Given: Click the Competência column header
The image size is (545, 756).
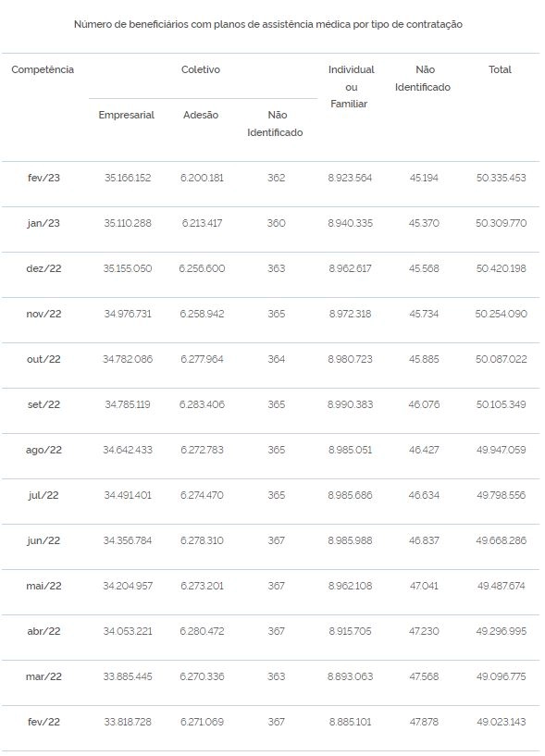Looking at the screenshot, I should click(x=43, y=69).
